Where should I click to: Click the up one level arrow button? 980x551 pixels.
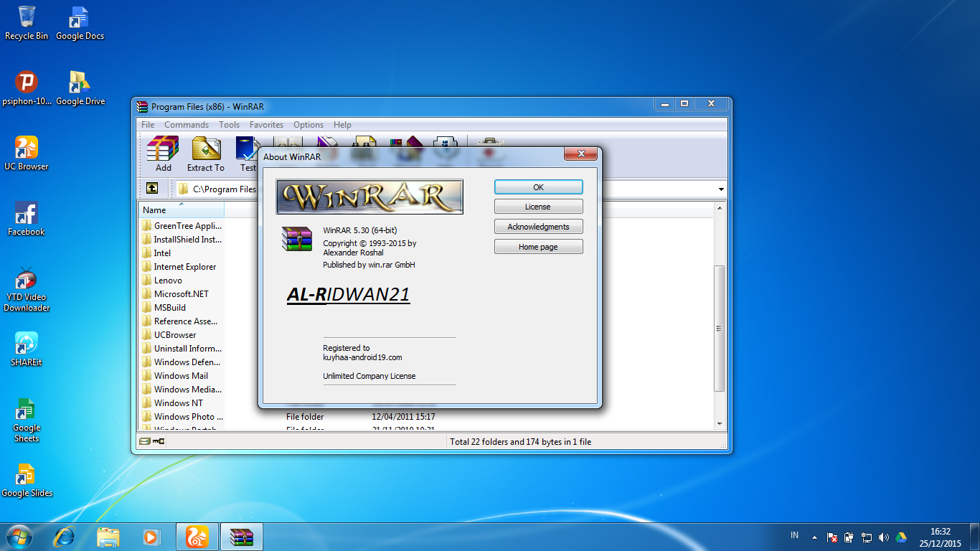click(x=152, y=189)
